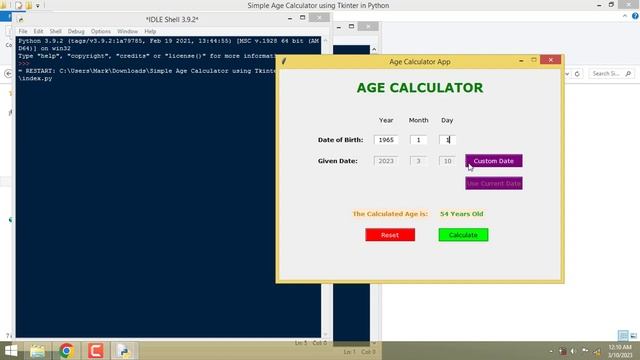Image resolution: width=640 pixels, height=360 pixels.
Task: Select the 54 Years Old result text
Action: pyautogui.click(x=461, y=213)
